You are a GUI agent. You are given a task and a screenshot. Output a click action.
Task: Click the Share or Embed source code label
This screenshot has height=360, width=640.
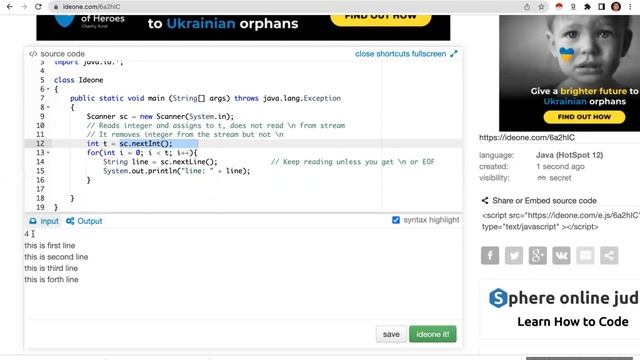pyautogui.click(x=544, y=200)
